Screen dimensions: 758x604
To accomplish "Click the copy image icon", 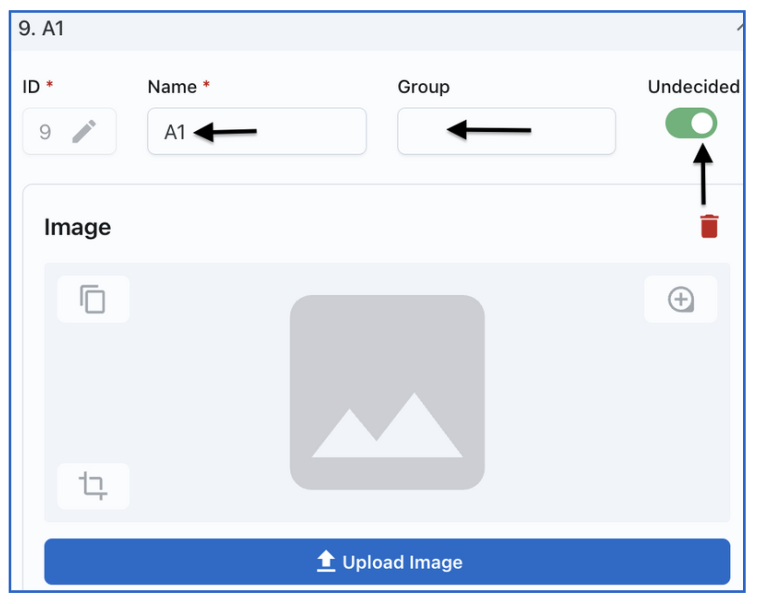I will tap(93, 299).
